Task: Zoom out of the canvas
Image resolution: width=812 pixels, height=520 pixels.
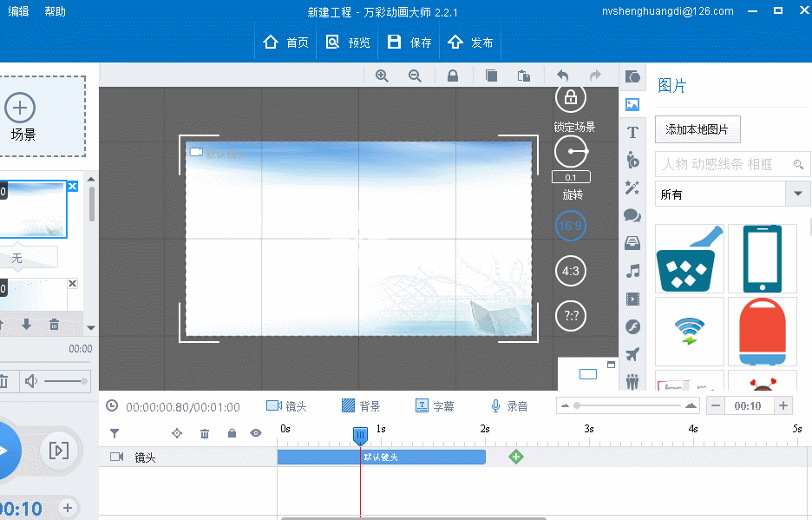Action: coord(415,76)
